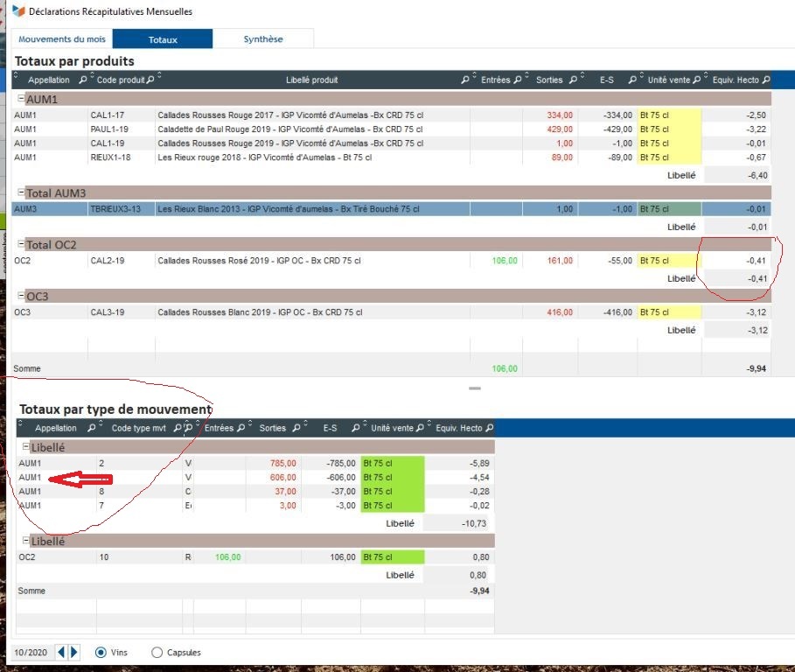
Task: Select the Vins radio button
Action: (x=101, y=652)
